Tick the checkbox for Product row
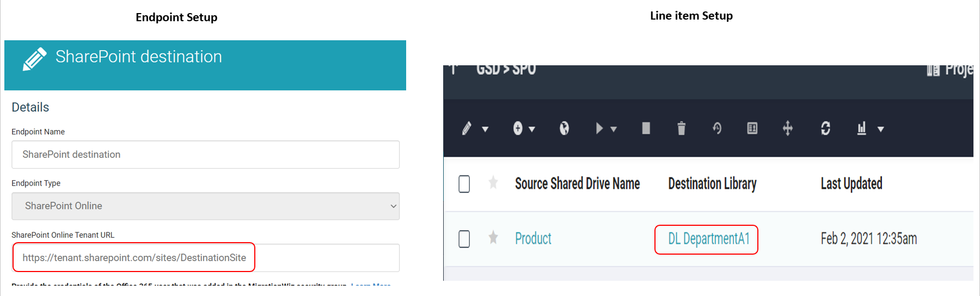The width and height of the screenshot is (980, 296). [x=464, y=239]
